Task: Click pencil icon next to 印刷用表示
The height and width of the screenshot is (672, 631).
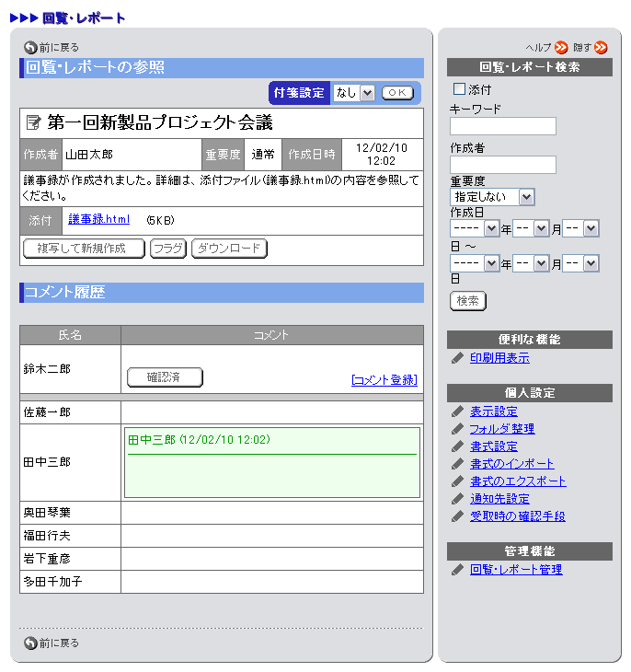Action: (x=457, y=358)
